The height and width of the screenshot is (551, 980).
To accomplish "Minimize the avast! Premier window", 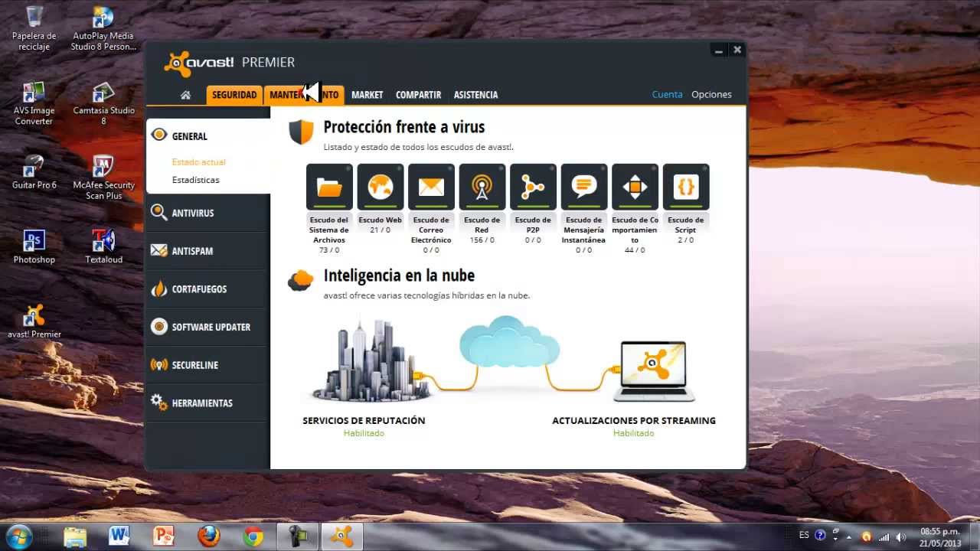I will pos(719,51).
